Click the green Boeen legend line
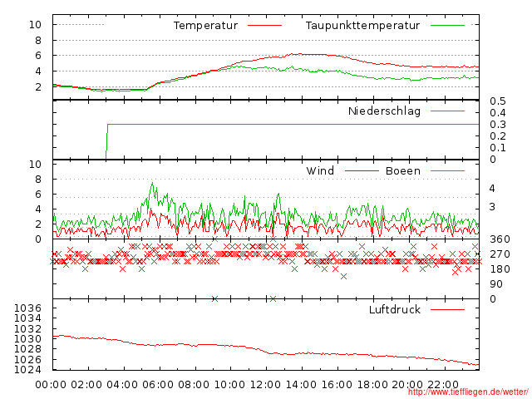 click(447, 170)
